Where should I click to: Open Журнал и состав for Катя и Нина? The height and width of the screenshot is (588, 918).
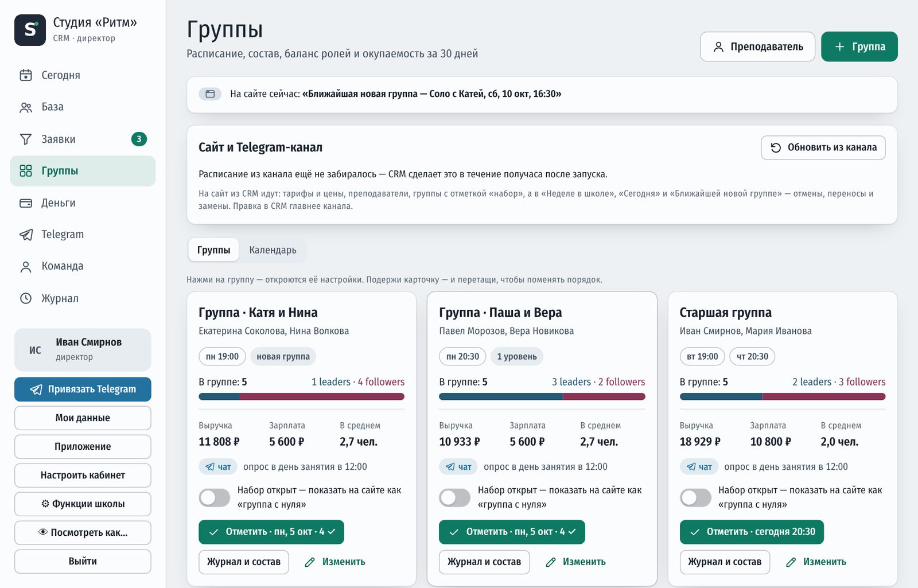pos(244,562)
